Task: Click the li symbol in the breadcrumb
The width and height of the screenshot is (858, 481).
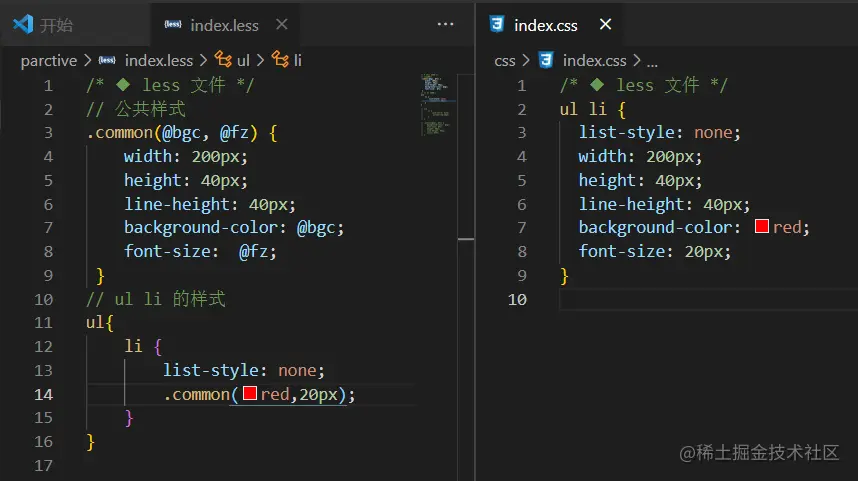Action: [x=298, y=60]
